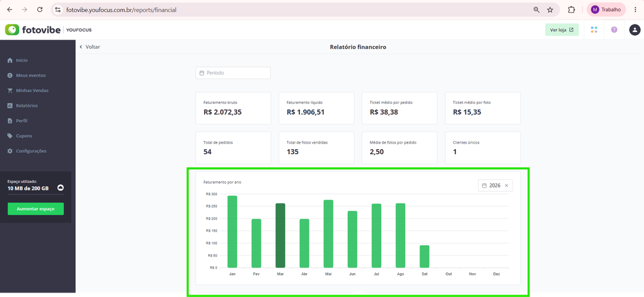Open the colorful apps grid icon
644x297 pixels.
click(x=594, y=30)
